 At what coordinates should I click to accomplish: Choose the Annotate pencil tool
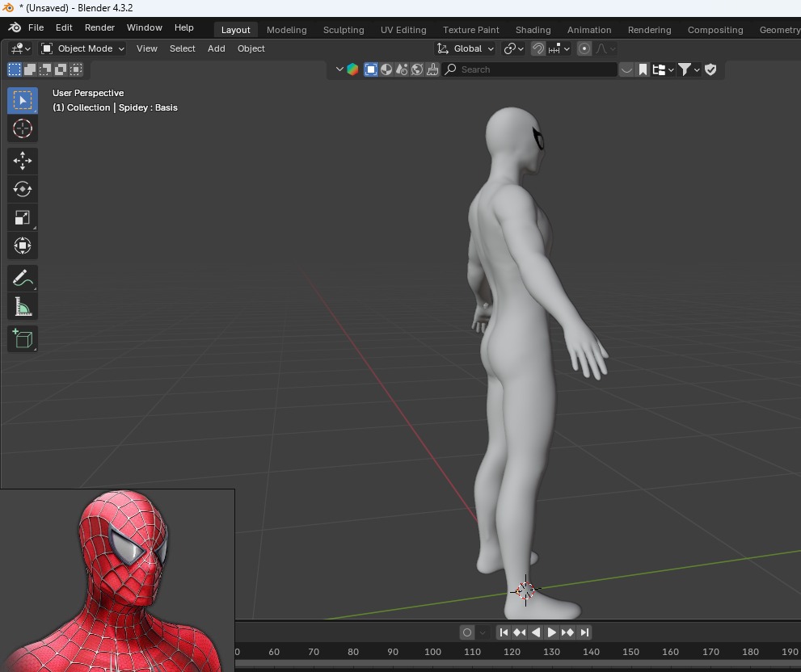point(22,279)
